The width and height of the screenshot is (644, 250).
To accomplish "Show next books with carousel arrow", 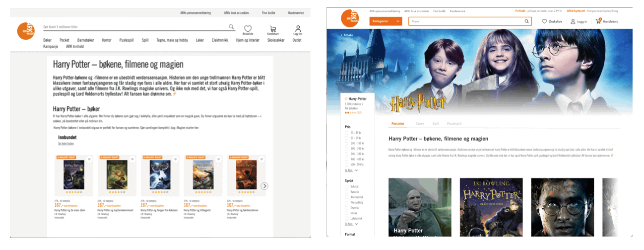I will click(x=264, y=186).
